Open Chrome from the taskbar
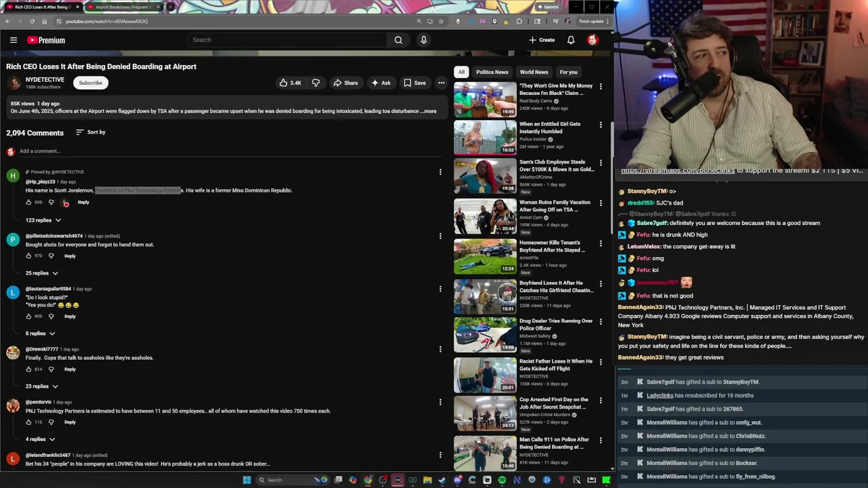The height and width of the screenshot is (488, 868). [x=368, y=480]
